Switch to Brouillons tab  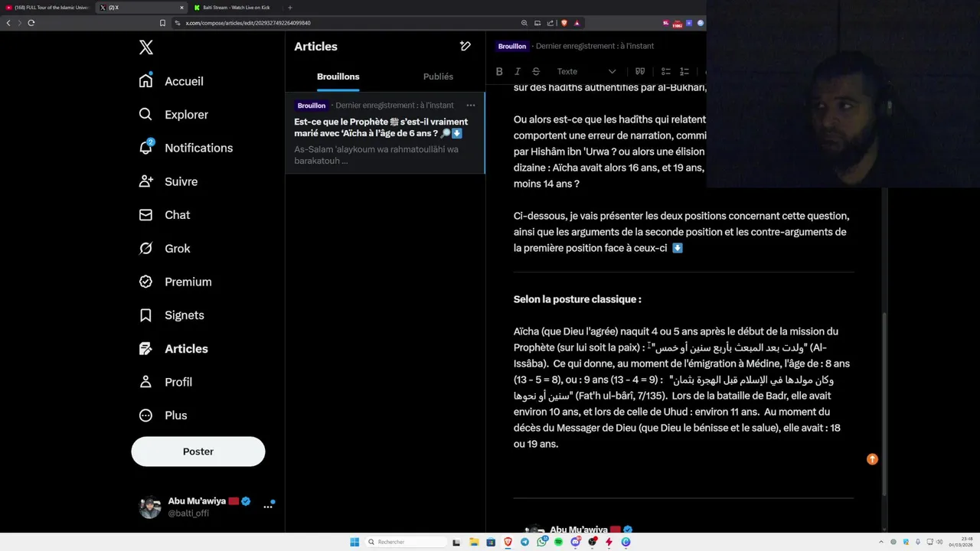point(338,77)
